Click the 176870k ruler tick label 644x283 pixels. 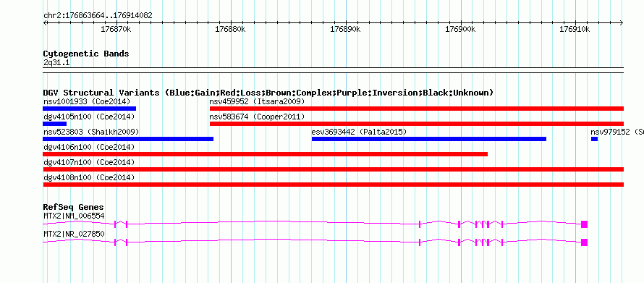116,30
